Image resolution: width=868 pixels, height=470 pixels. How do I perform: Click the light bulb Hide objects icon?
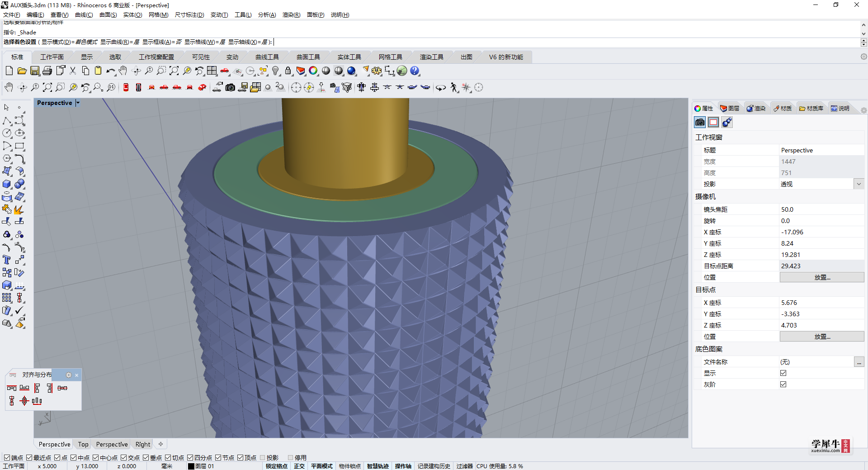[x=275, y=71]
